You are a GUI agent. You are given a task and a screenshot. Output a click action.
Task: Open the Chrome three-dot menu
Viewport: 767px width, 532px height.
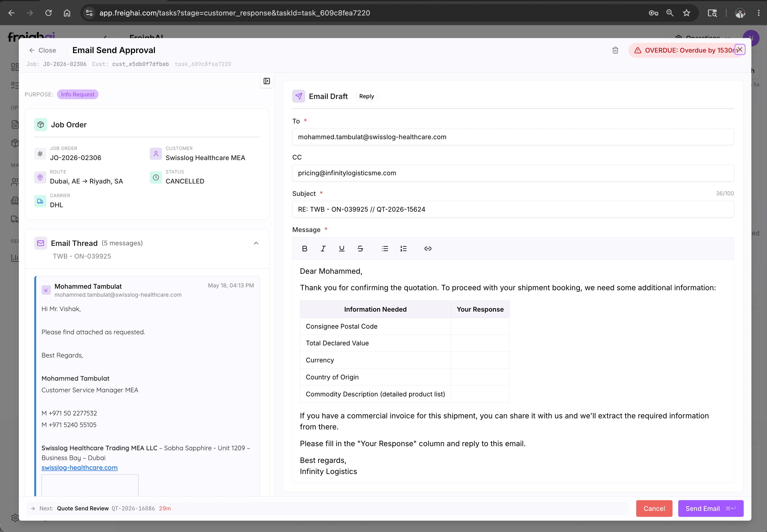tap(759, 13)
